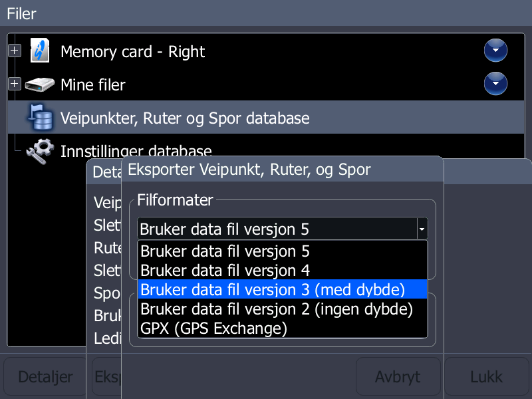Click the Innstillinger database gear icon
Viewport: 532px width, 399px height.
pyautogui.click(x=41, y=151)
